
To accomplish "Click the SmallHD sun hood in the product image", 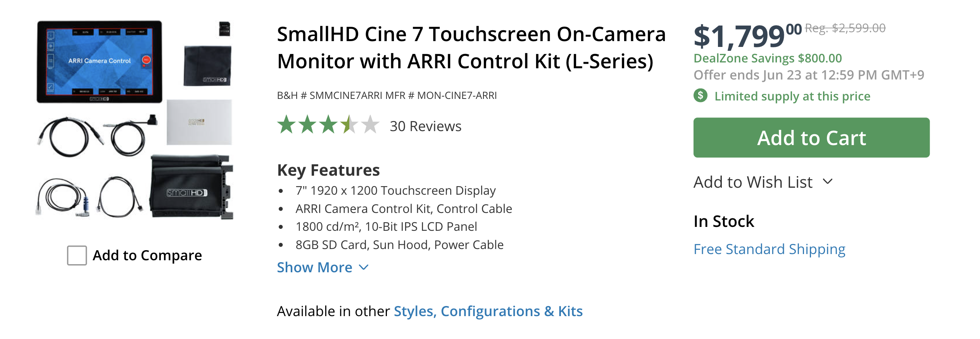I will 192,187.
